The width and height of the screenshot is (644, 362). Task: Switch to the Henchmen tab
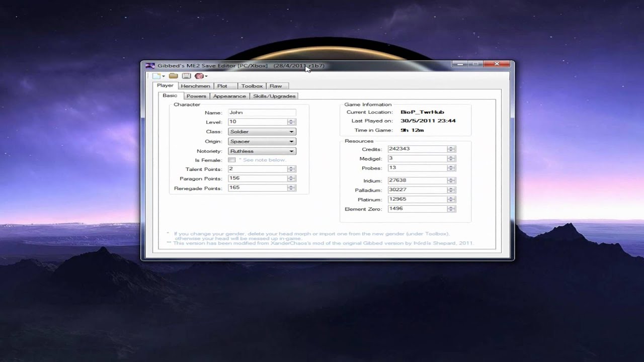tap(195, 86)
